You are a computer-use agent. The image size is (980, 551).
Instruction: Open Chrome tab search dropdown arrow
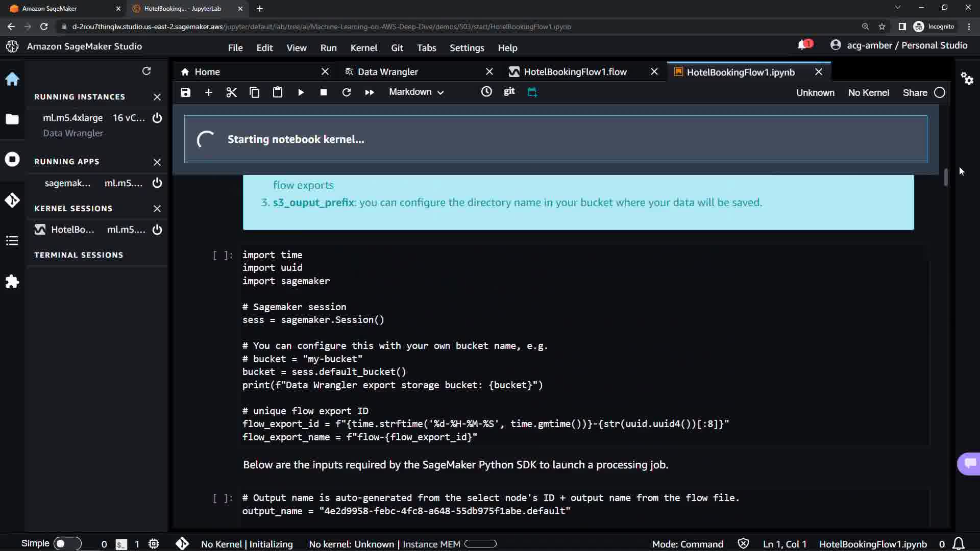click(x=898, y=8)
